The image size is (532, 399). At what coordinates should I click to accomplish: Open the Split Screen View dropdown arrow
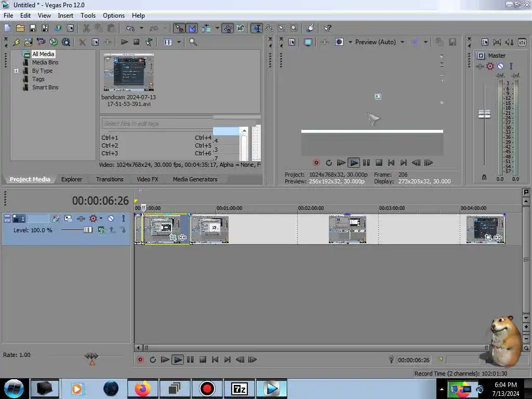pos(350,42)
